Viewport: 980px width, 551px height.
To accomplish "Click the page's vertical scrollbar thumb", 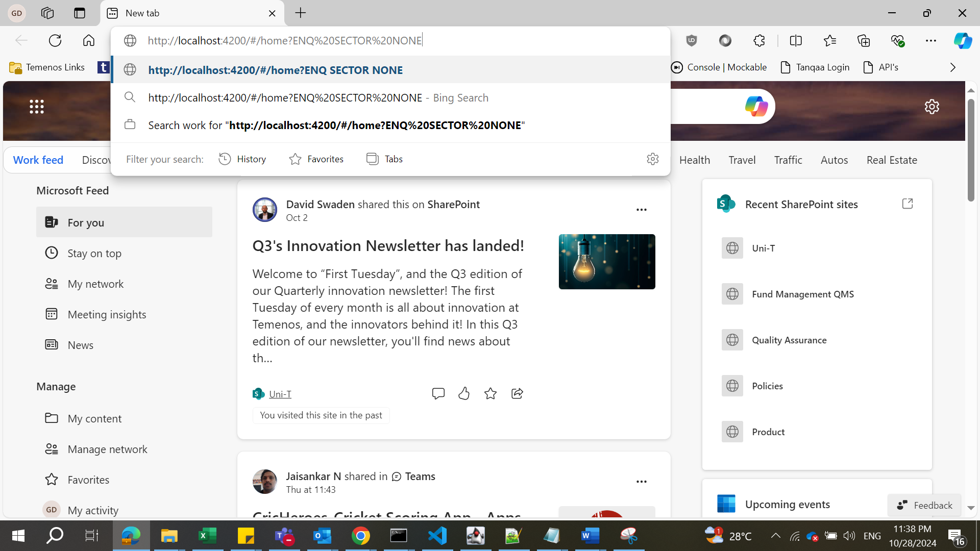I will pyautogui.click(x=971, y=151).
